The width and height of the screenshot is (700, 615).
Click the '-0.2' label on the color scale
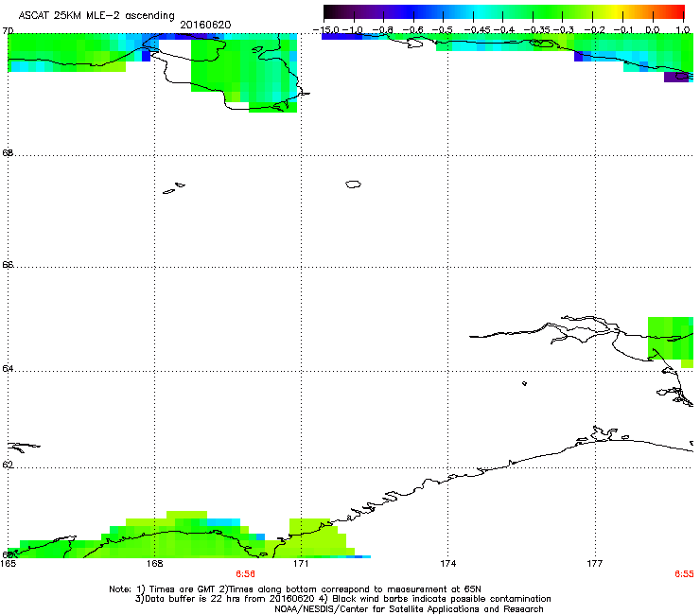pyautogui.click(x=595, y=30)
